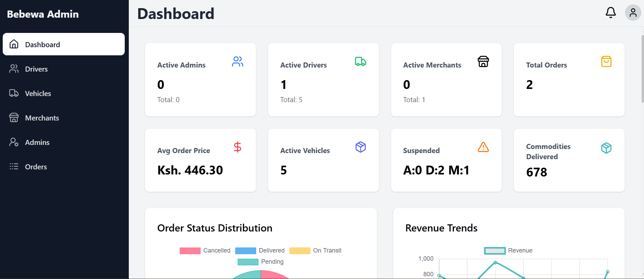Click the Merchants store icon in sidebar
The height and width of the screenshot is (279, 644).
point(14,118)
